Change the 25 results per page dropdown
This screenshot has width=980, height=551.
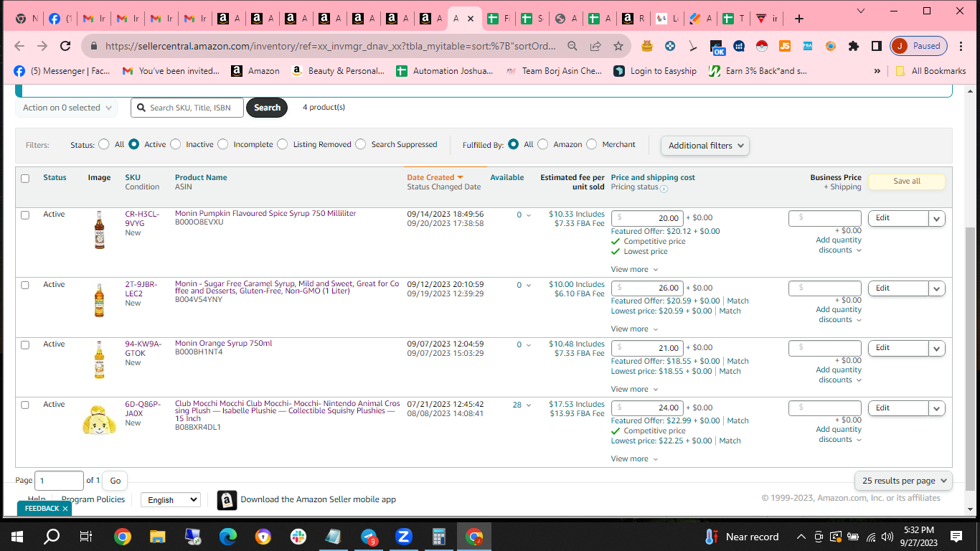coord(903,481)
